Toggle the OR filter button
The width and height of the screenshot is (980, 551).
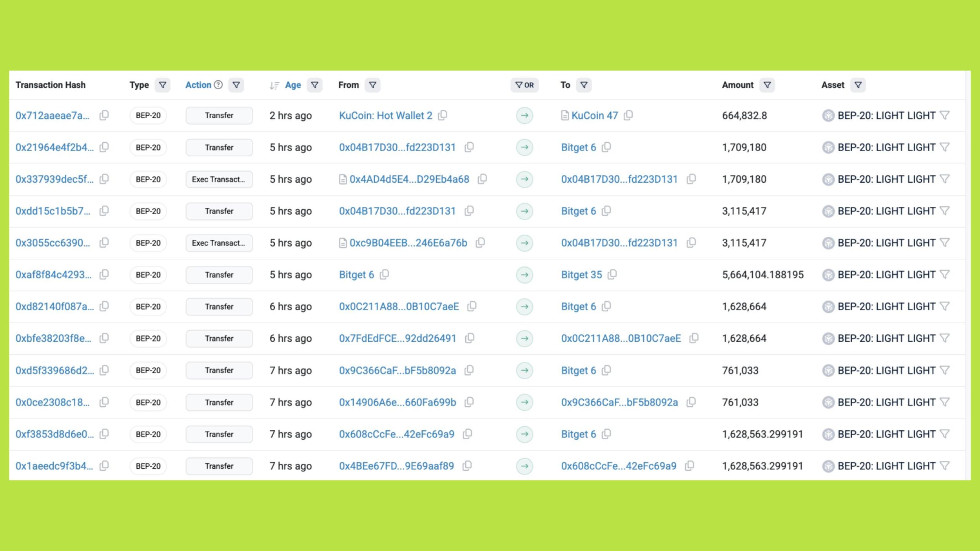point(524,85)
